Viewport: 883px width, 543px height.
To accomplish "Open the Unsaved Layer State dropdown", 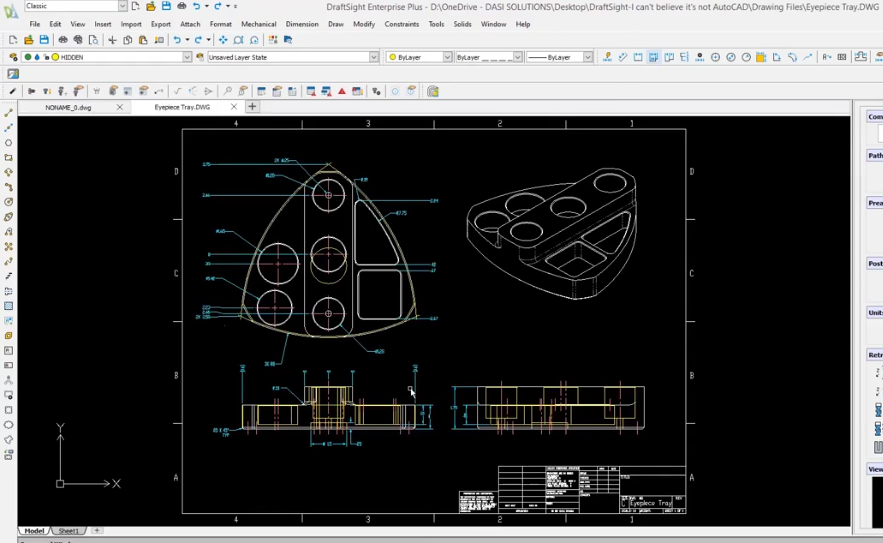I will click(293, 57).
